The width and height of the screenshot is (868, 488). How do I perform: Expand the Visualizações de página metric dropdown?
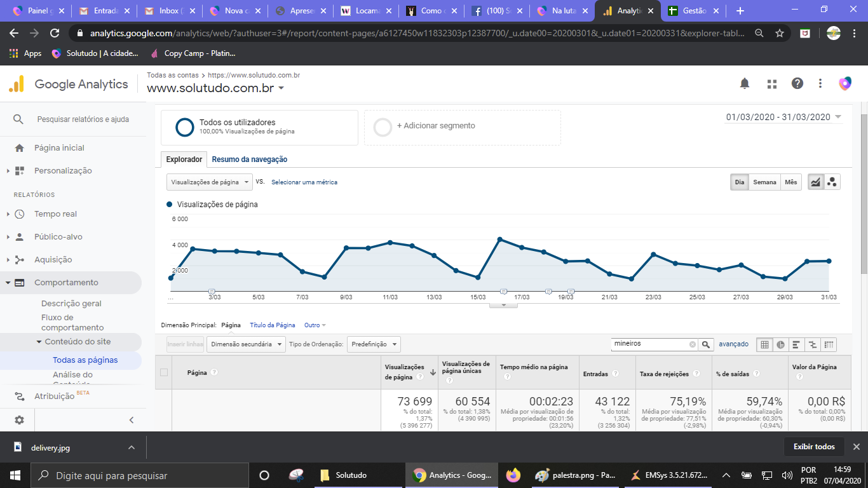(209, 182)
